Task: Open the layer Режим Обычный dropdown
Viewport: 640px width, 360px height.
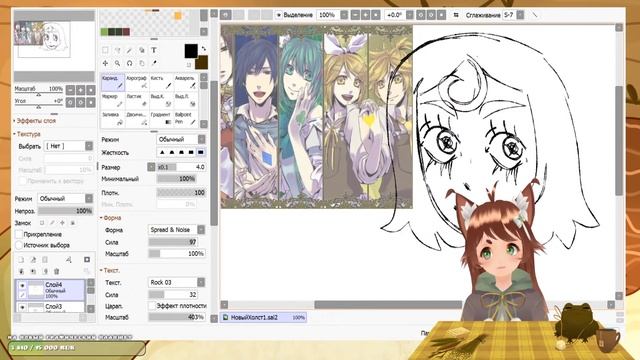Action: coord(65,198)
